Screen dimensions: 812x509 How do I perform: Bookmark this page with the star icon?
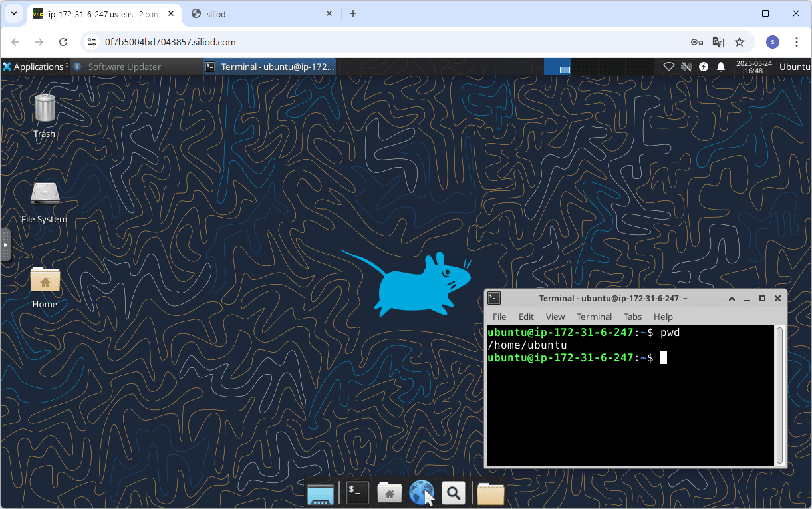click(740, 42)
